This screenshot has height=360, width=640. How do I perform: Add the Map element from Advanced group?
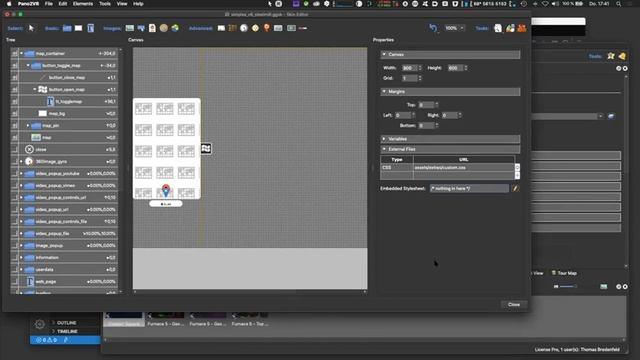[x=278, y=28]
